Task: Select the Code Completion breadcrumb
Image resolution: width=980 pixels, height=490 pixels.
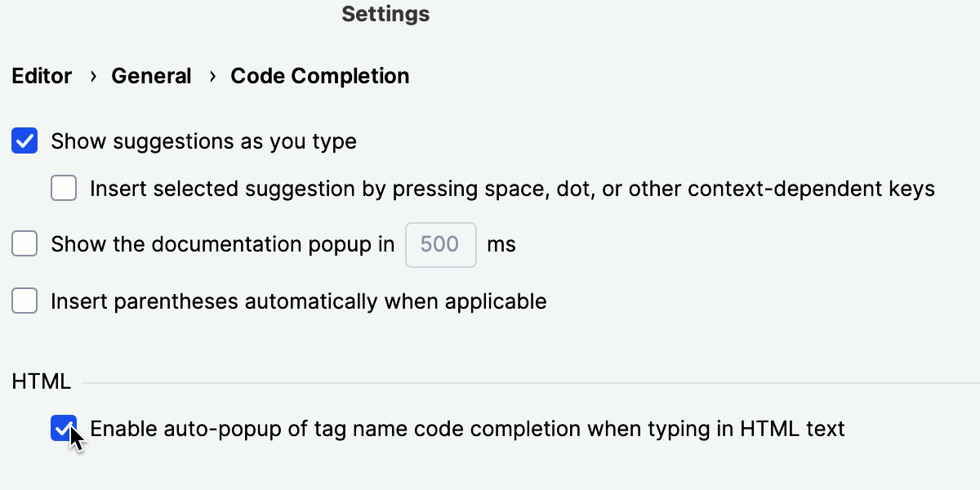Action: pyautogui.click(x=319, y=75)
